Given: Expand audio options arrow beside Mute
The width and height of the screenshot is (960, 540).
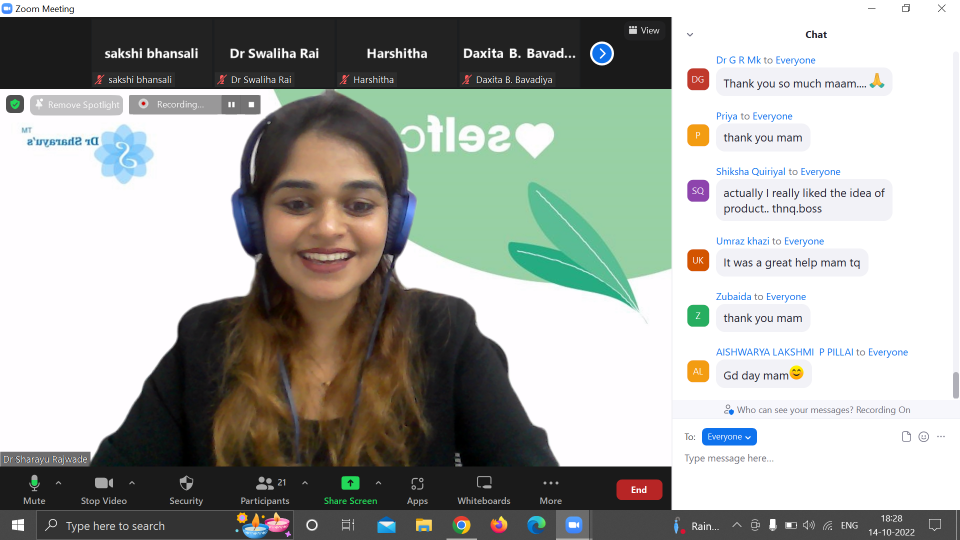Looking at the screenshot, I should coord(58,482).
